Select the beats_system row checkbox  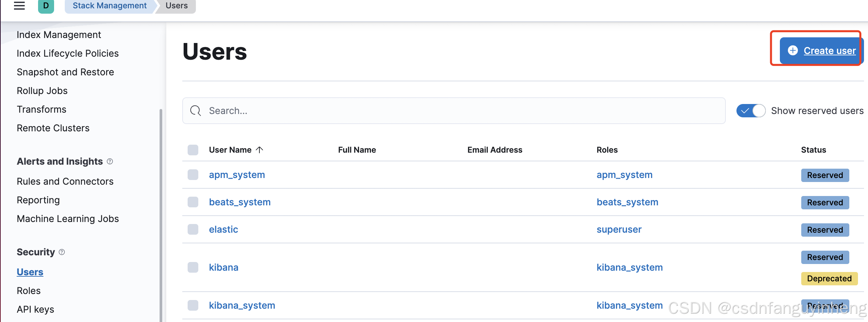click(x=193, y=202)
